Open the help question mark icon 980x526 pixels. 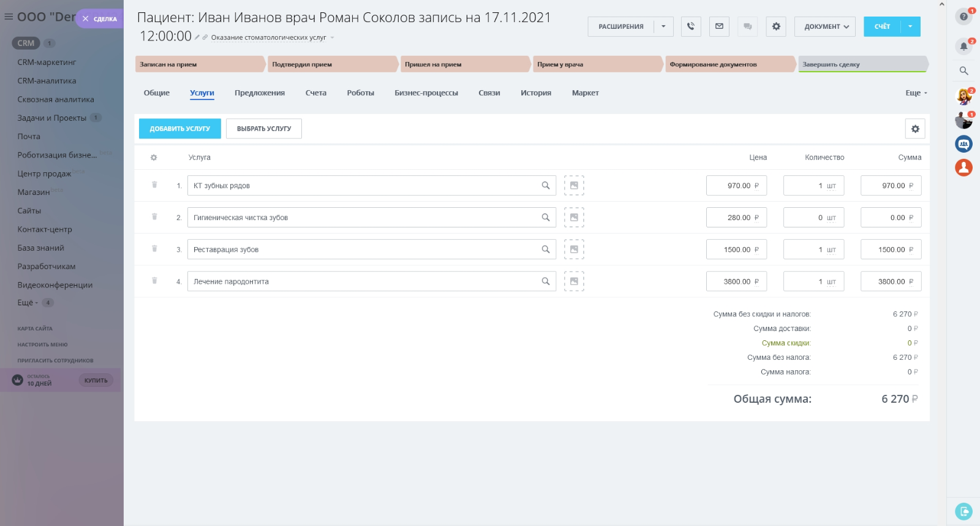pyautogui.click(x=963, y=17)
